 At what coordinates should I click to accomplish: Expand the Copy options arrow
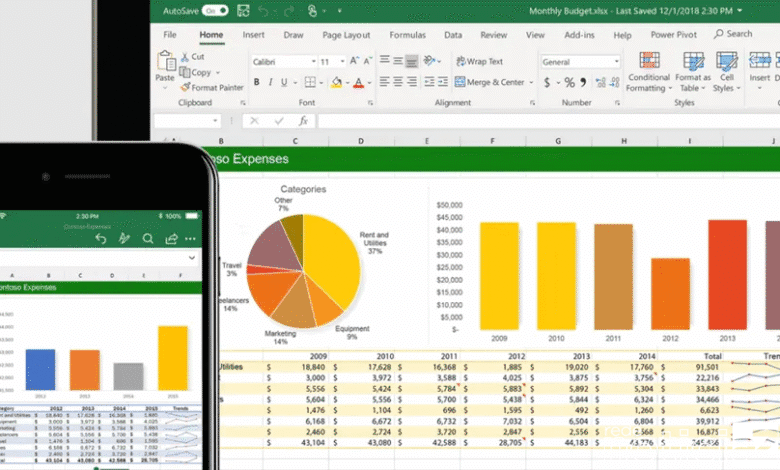tap(218, 73)
